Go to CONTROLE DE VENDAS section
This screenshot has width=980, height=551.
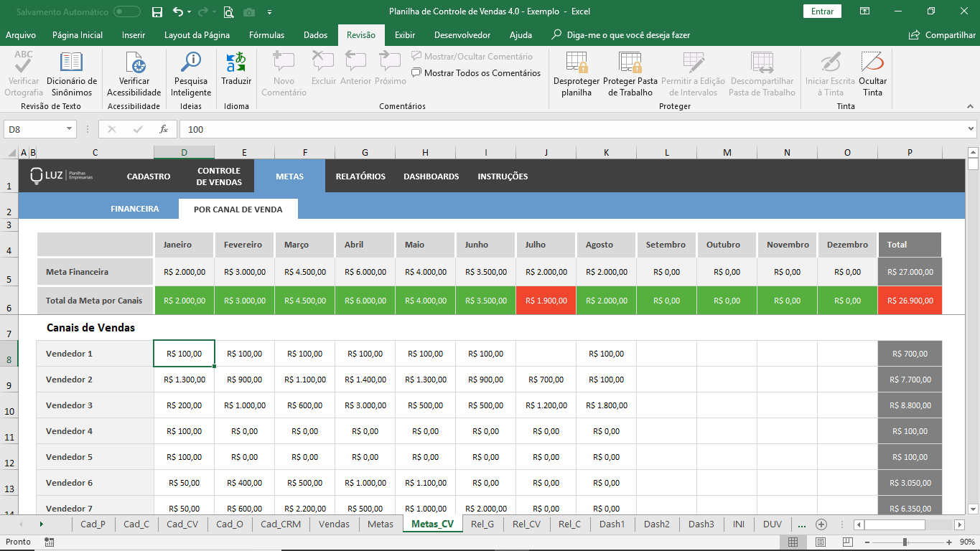[220, 176]
